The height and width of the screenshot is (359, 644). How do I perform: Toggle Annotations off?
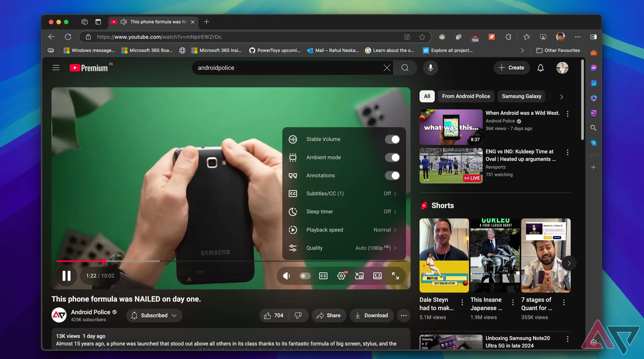click(392, 175)
